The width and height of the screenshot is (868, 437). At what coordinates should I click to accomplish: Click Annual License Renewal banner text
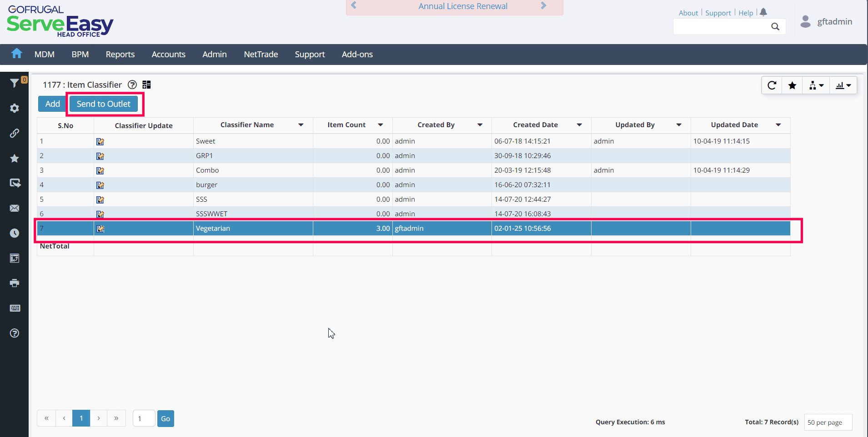463,6
